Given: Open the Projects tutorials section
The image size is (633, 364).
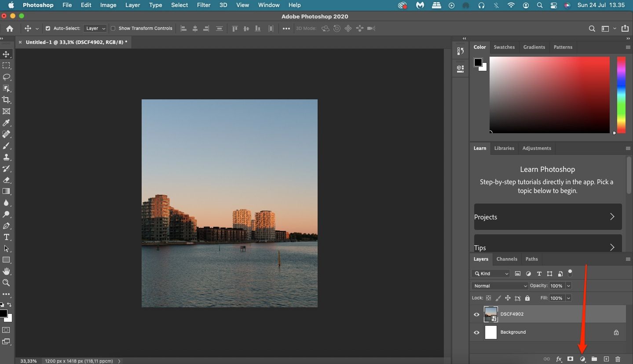Looking at the screenshot, I should tap(547, 217).
